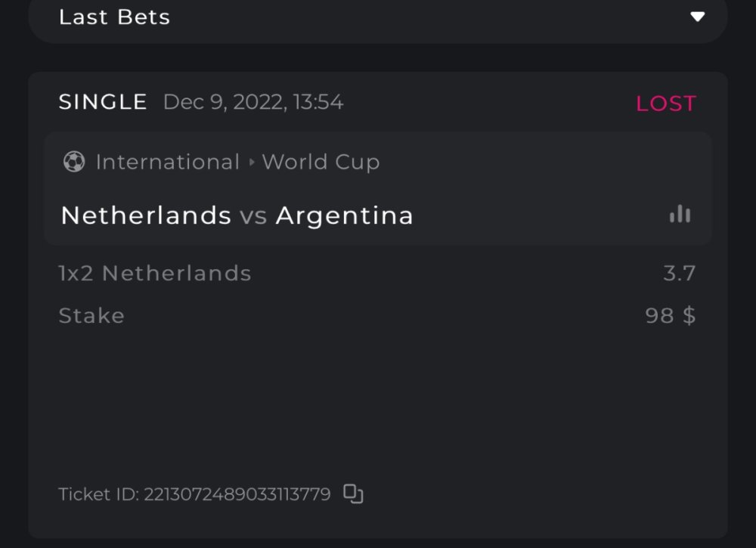Click the LOST bet status label
Viewport: 756px width, 548px height.
pos(665,104)
